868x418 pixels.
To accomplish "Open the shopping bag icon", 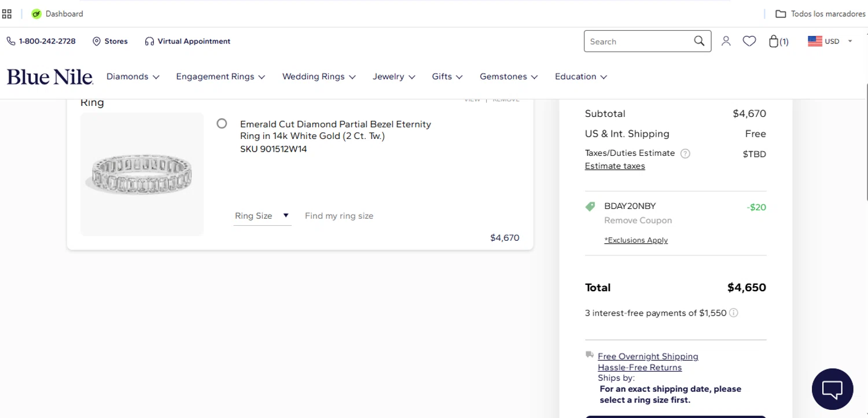I will click(778, 41).
